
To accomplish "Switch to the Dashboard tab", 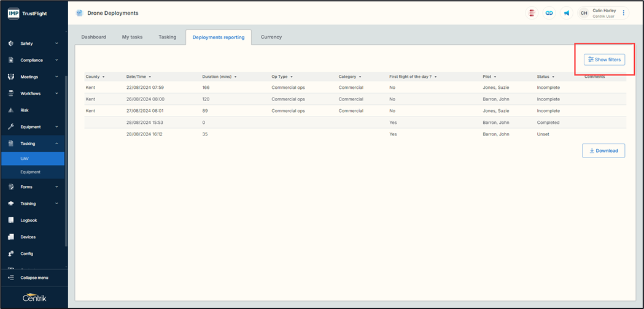I will click(x=93, y=37).
